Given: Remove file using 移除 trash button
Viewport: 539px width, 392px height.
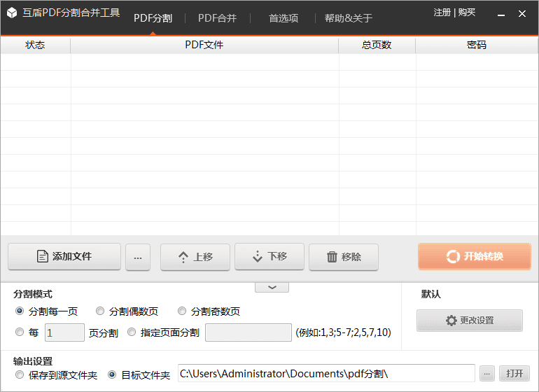Looking at the screenshot, I should point(344,257).
